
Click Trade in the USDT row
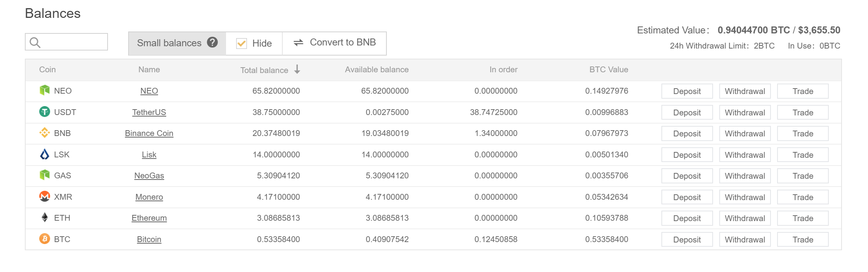pyautogui.click(x=803, y=113)
